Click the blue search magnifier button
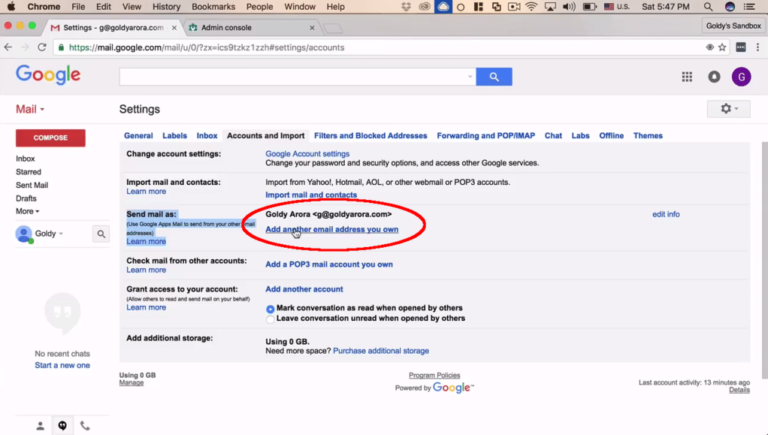The image size is (768, 435). (494, 76)
